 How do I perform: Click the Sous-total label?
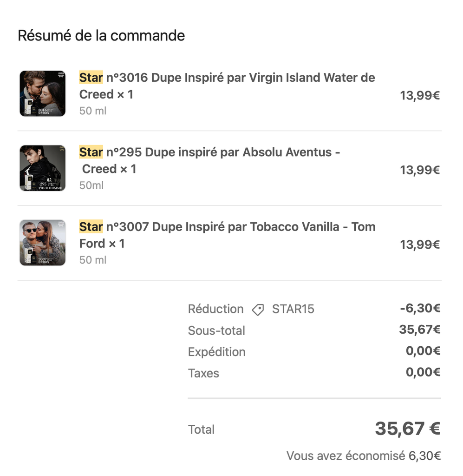pos(216,331)
